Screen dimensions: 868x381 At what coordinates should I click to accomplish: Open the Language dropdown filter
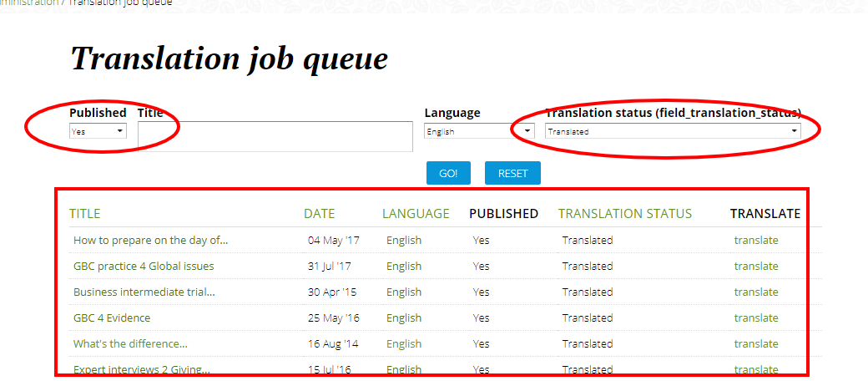click(x=479, y=131)
